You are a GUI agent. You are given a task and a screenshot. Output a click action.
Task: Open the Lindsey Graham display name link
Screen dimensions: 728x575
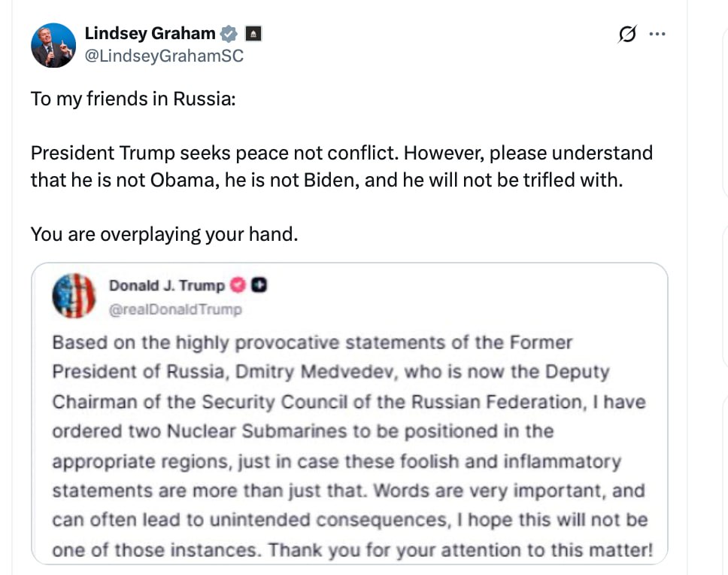tap(150, 34)
